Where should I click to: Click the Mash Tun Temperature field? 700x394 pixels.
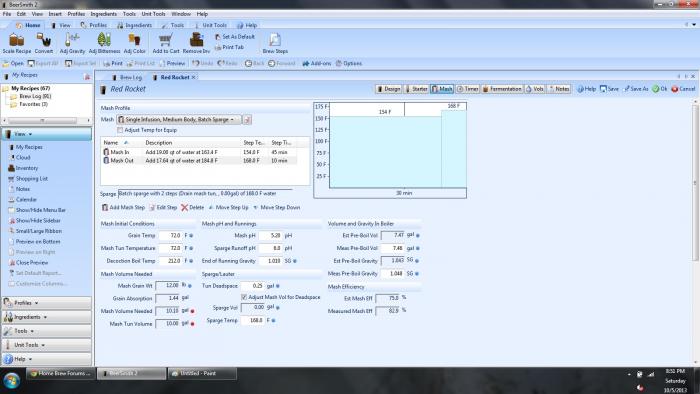pos(170,248)
